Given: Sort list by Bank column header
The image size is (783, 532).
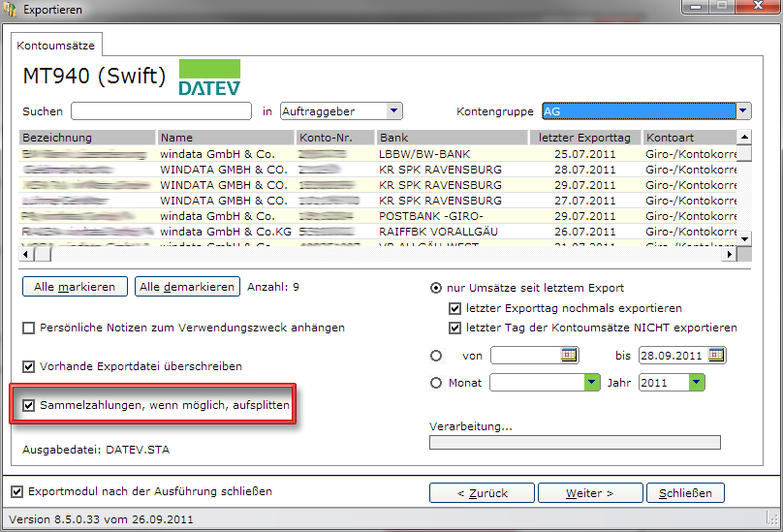Looking at the screenshot, I should click(452, 138).
